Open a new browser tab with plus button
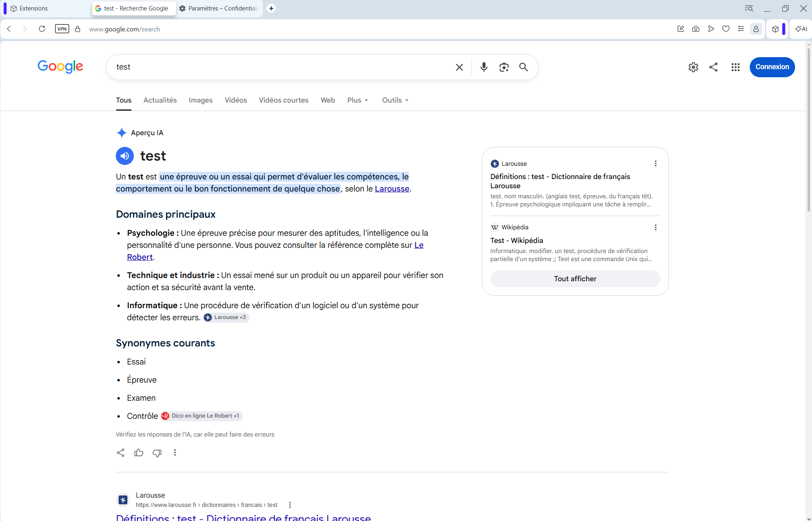This screenshot has width=812, height=521. coord(271,8)
